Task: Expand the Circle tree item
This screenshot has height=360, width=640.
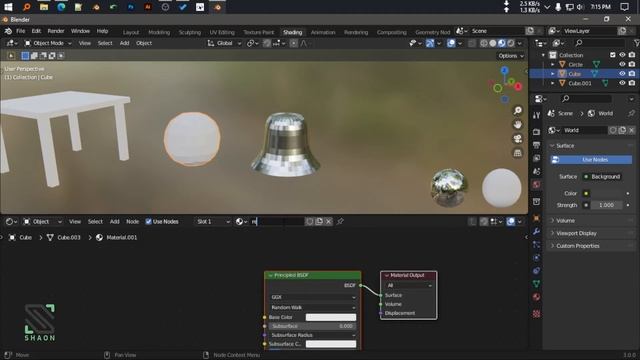Action: (553, 64)
